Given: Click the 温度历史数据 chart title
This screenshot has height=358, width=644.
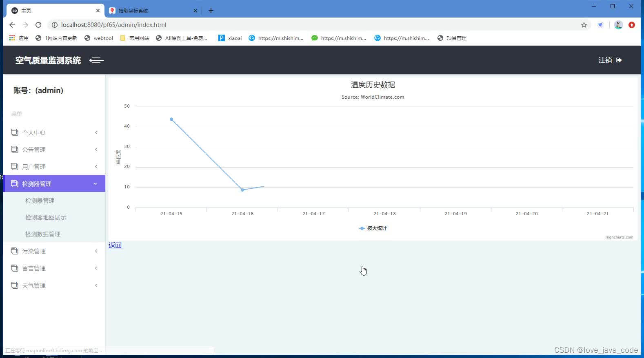Looking at the screenshot, I should 373,85.
